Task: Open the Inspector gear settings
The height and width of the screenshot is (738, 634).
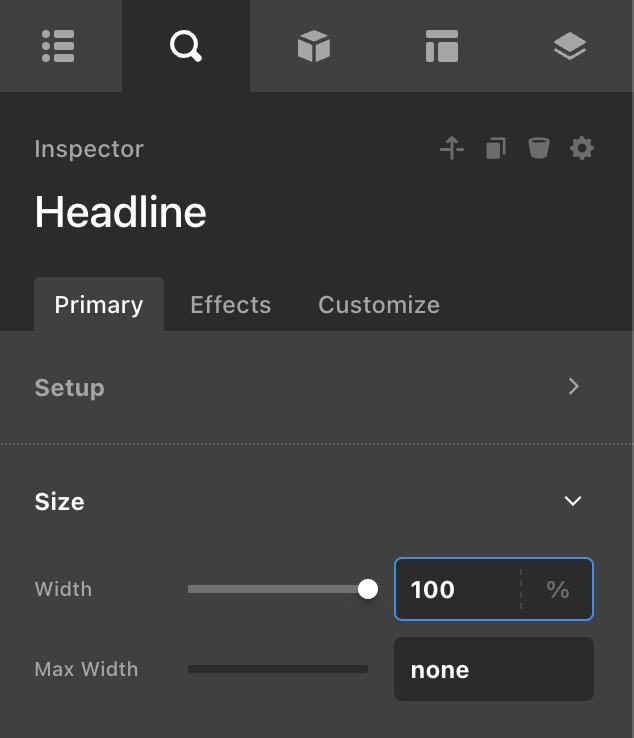Action: click(582, 149)
